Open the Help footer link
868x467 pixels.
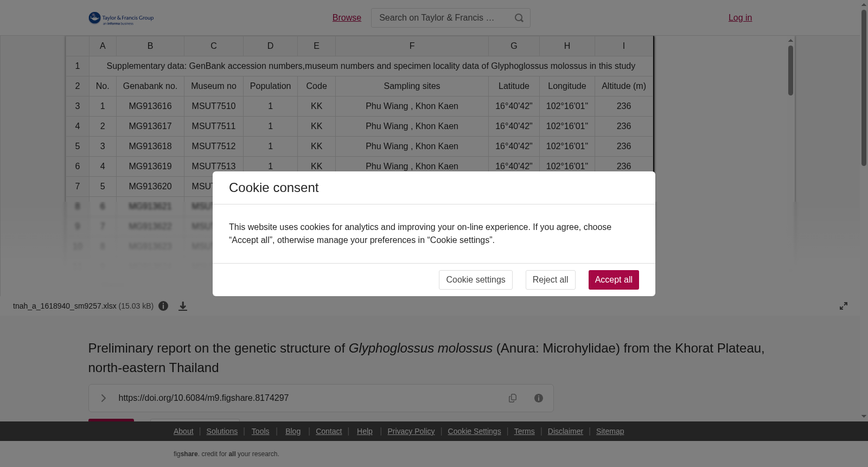(365, 431)
